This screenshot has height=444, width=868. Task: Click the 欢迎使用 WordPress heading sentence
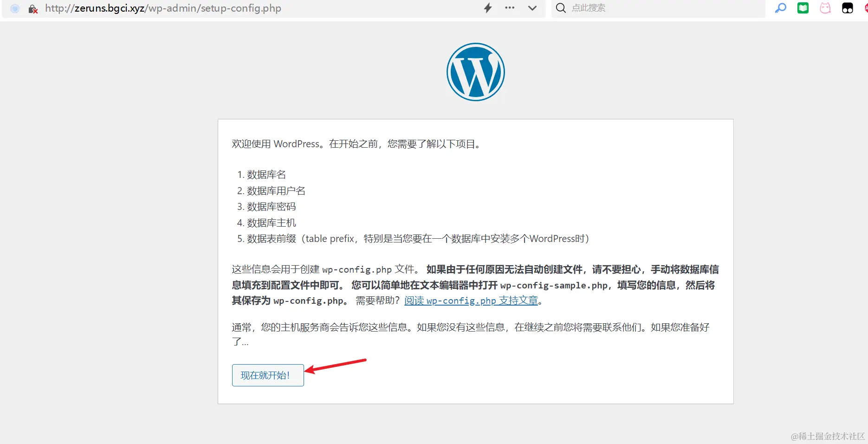click(x=356, y=144)
